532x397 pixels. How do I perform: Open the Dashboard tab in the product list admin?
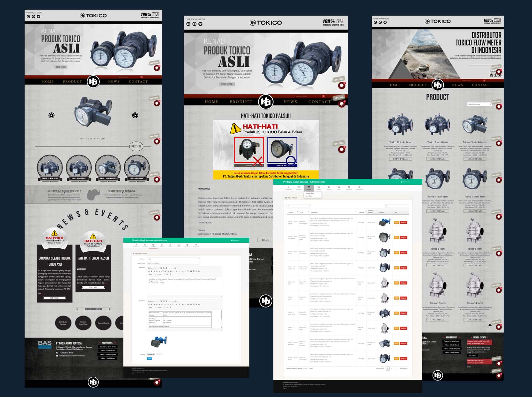point(289,188)
